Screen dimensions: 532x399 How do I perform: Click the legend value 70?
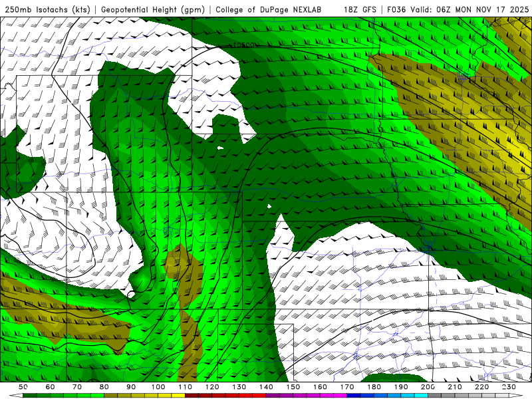point(77,387)
